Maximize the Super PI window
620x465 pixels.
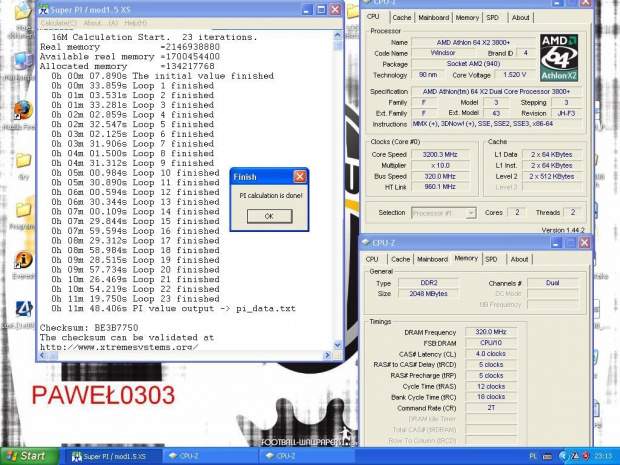pyautogui.click(x=321, y=9)
